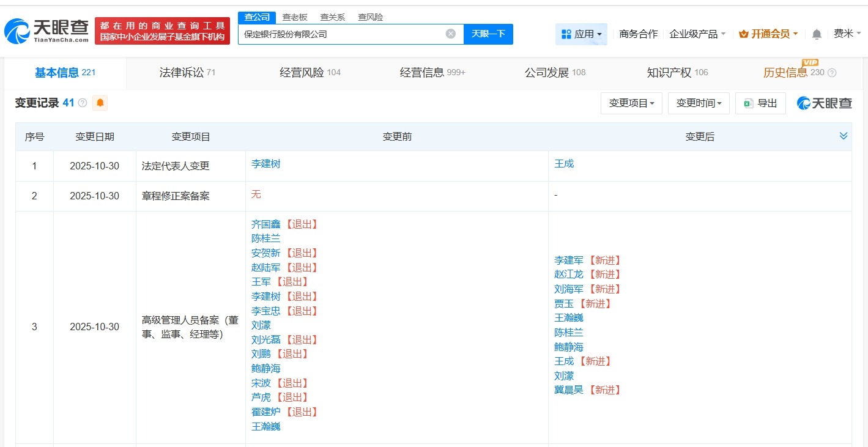The image size is (868, 447).
Task: Click the 天眼一下 search button
Action: coord(488,34)
